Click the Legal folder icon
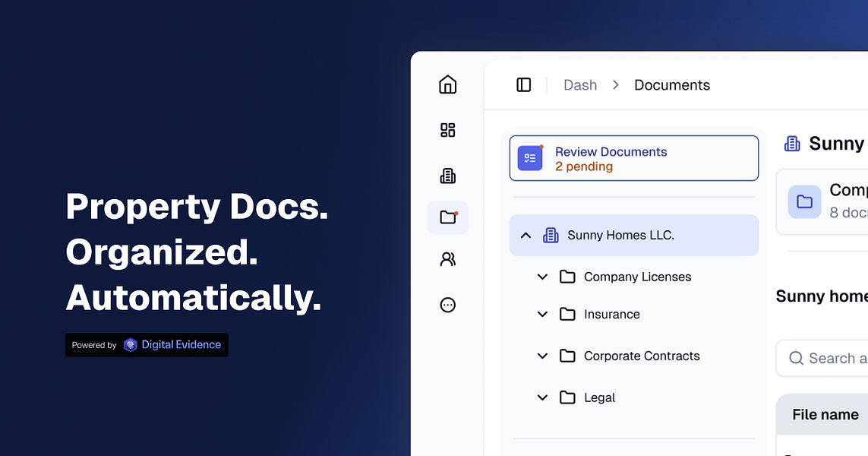868x456 pixels. [567, 397]
